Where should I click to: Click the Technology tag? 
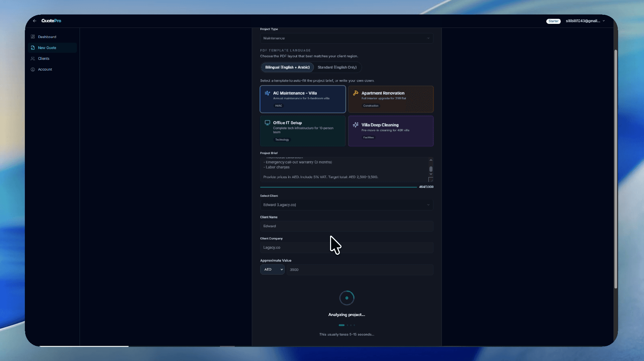282,139
